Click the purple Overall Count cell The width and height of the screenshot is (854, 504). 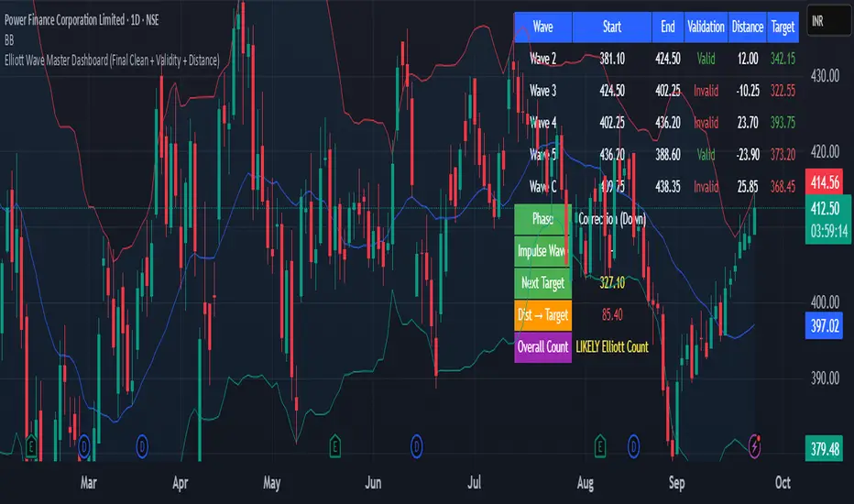tap(543, 347)
